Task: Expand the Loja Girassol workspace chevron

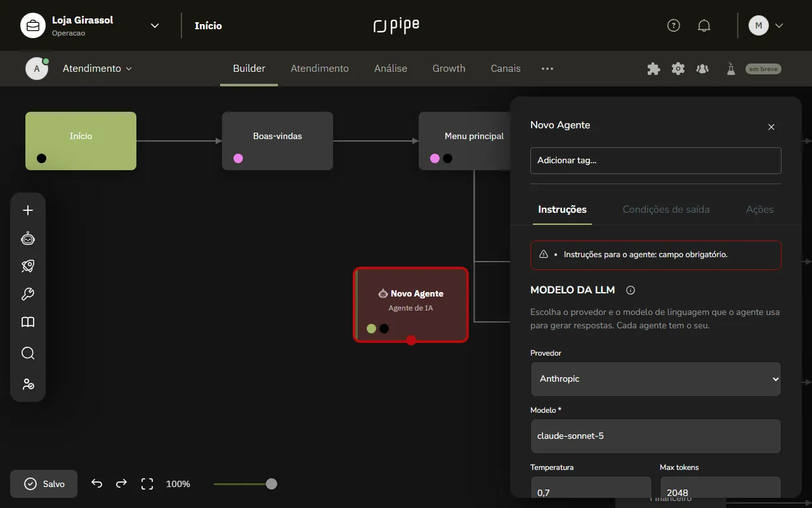Action: (155, 25)
